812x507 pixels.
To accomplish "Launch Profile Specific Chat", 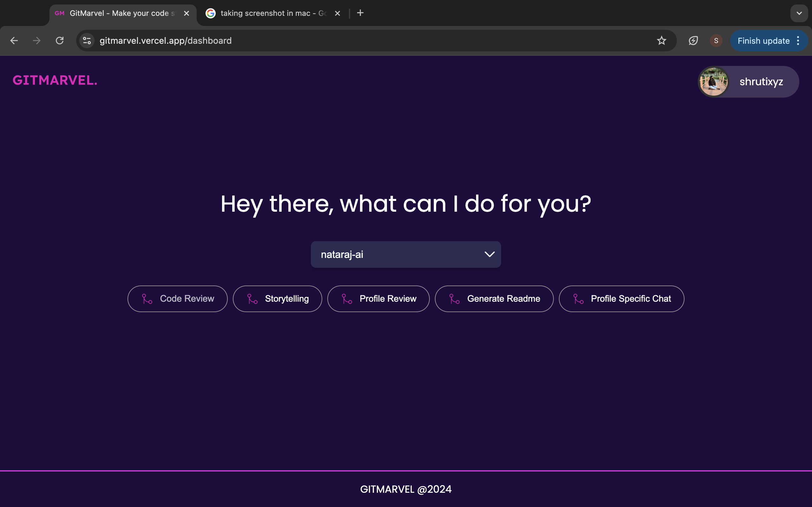I will [621, 298].
